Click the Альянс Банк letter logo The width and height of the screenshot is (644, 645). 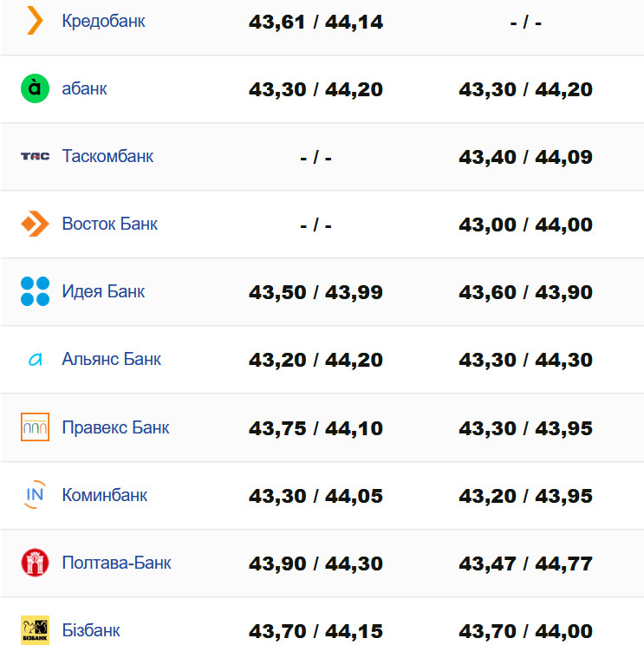[x=35, y=360]
